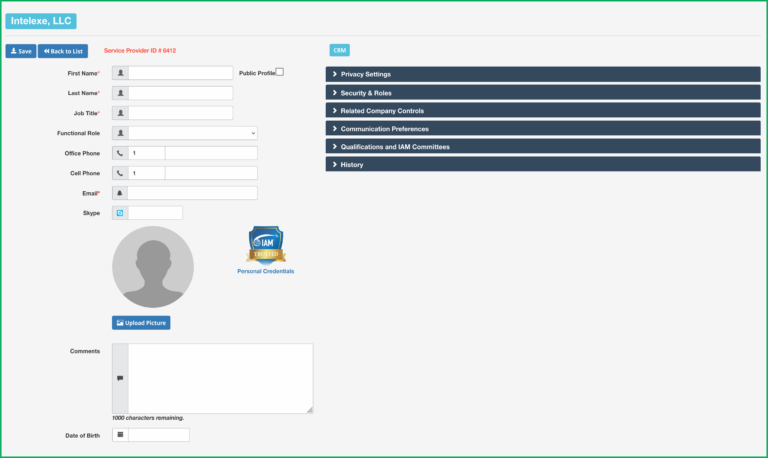Open the Personal Credentials link
Image resolution: width=768 pixels, height=458 pixels.
(265, 271)
